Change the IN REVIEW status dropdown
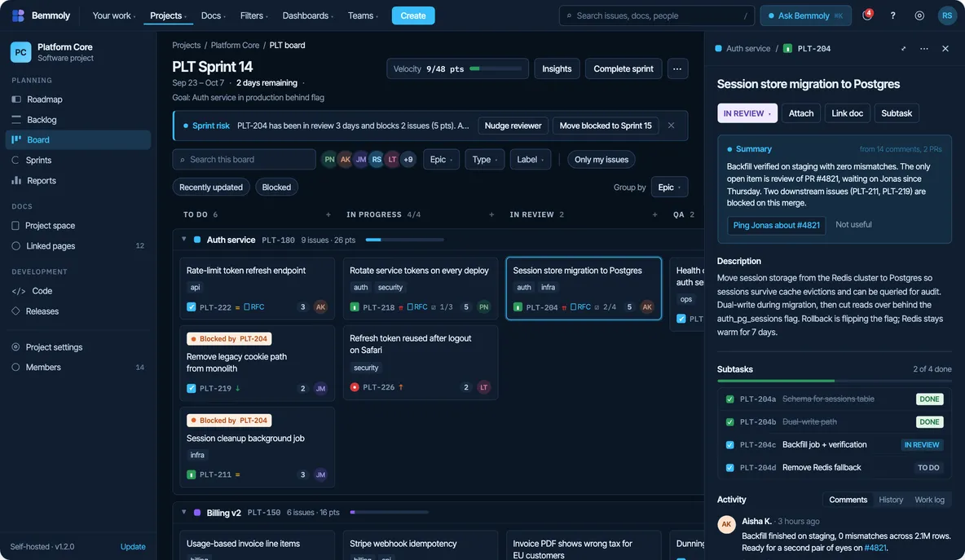 coord(747,113)
